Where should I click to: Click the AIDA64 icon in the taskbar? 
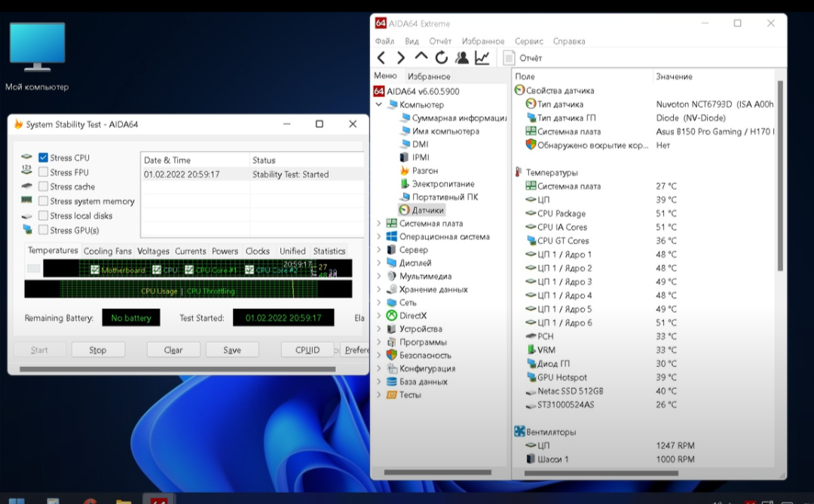click(x=158, y=501)
